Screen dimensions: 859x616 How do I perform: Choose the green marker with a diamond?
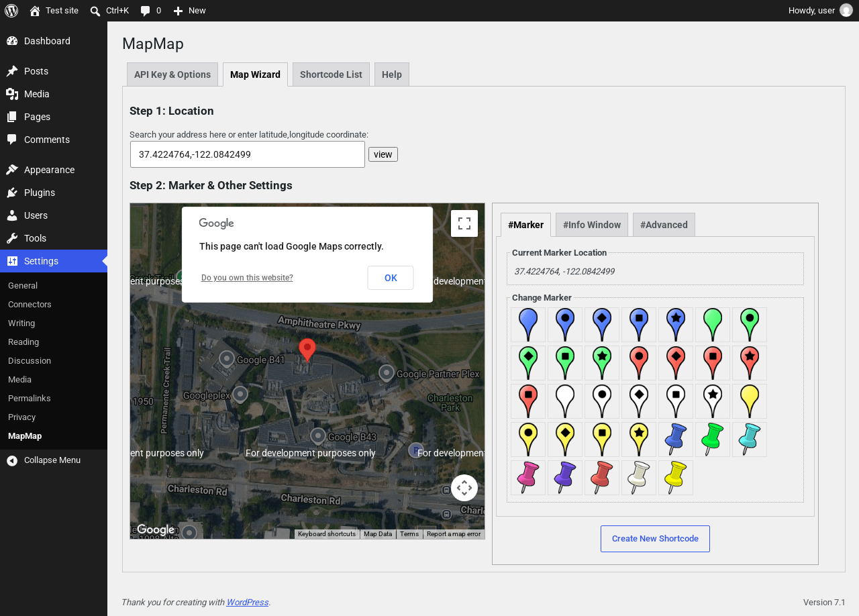(x=528, y=363)
